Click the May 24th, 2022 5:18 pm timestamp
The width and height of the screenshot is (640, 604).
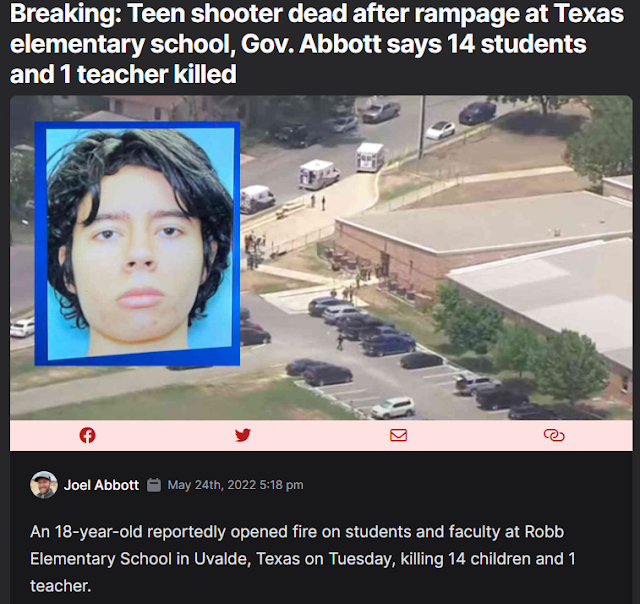pyautogui.click(x=236, y=485)
